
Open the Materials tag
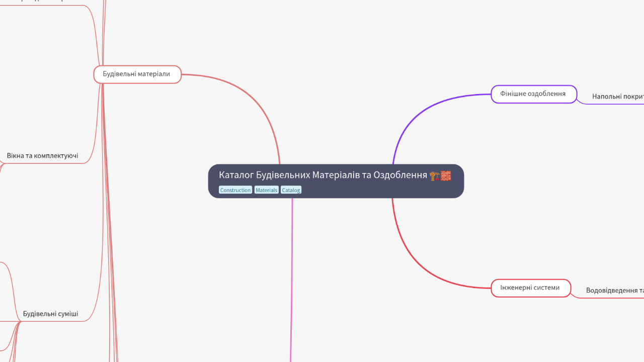tap(266, 190)
